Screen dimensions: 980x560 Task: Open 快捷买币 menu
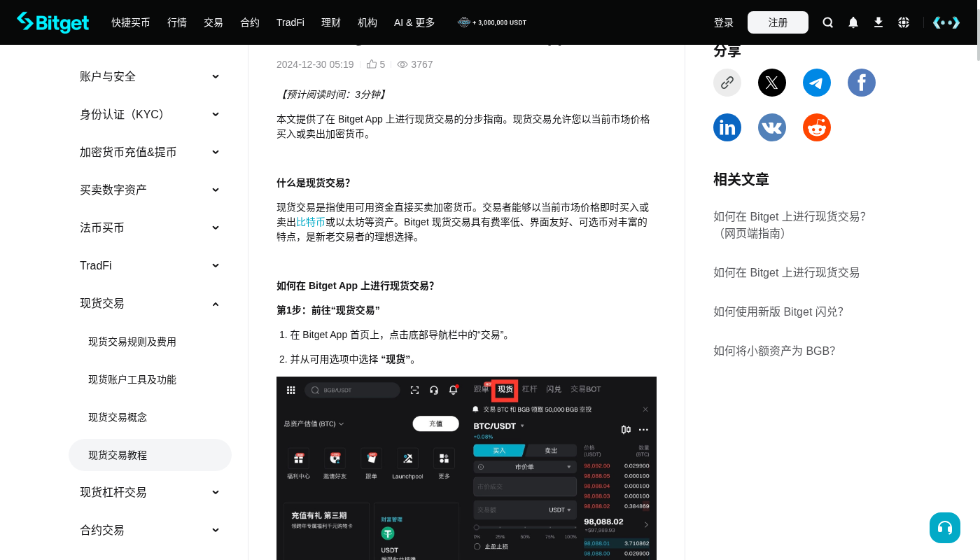click(131, 22)
